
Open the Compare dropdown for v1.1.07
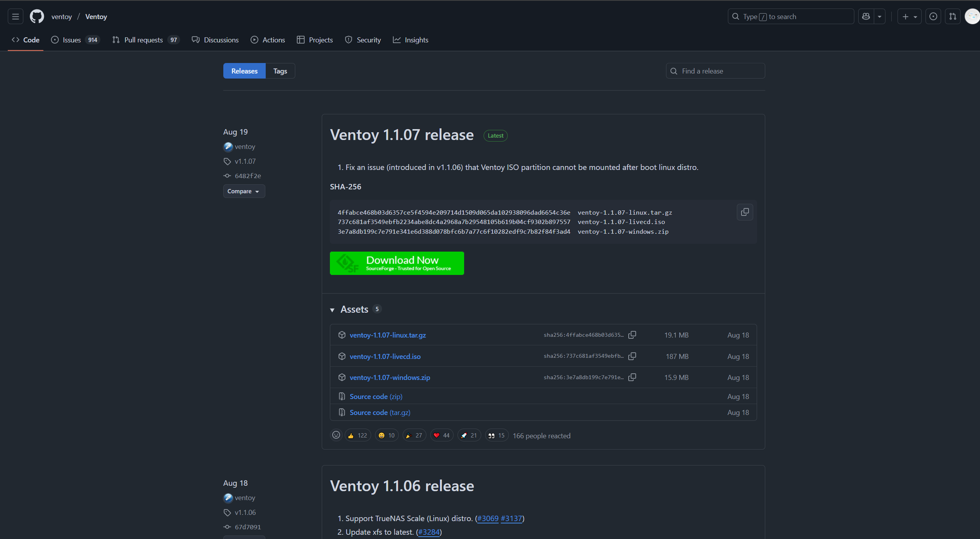pos(244,191)
